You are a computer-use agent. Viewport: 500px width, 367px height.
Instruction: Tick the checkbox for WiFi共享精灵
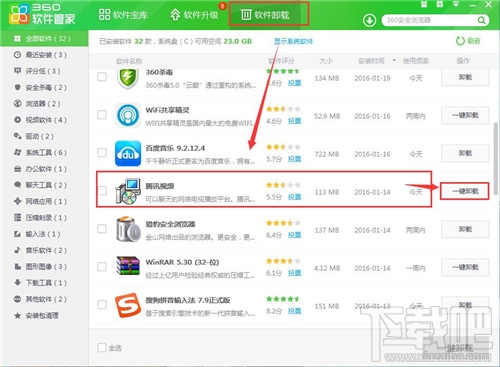[102, 115]
